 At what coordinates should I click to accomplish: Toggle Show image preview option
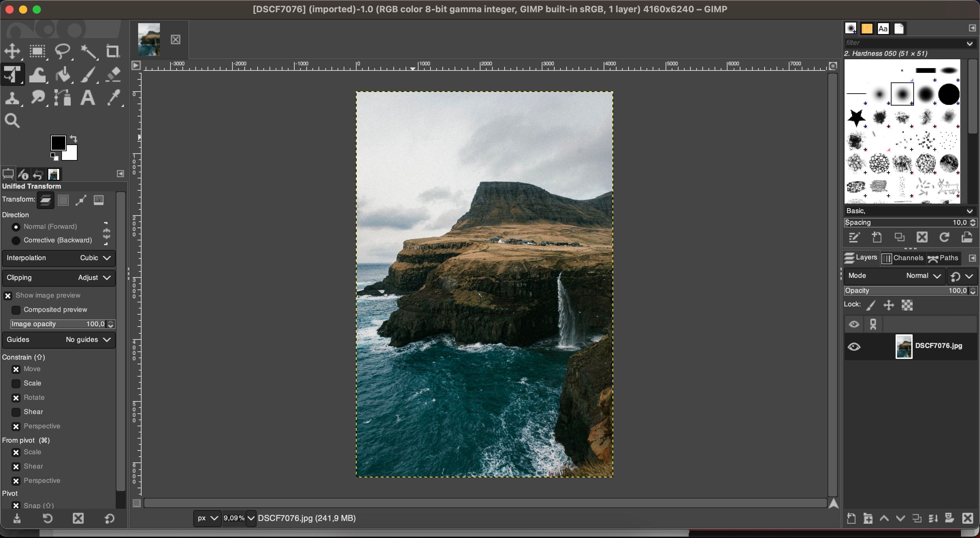click(x=8, y=295)
